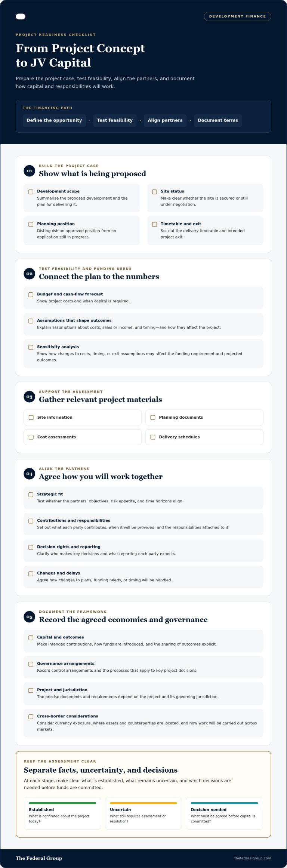Screen dimensions: 287x868
Task: Open the thefederalgroup.com footer link
Action: 253,858
